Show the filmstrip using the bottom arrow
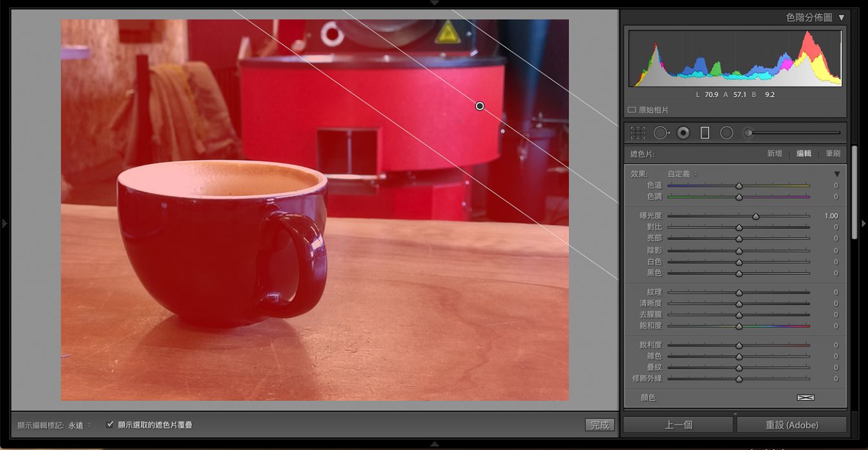This screenshot has height=450, width=868. (x=434, y=444)
